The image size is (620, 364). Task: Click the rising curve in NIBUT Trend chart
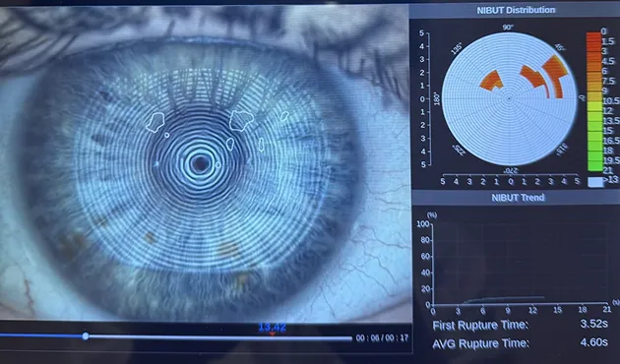[503, 299]
